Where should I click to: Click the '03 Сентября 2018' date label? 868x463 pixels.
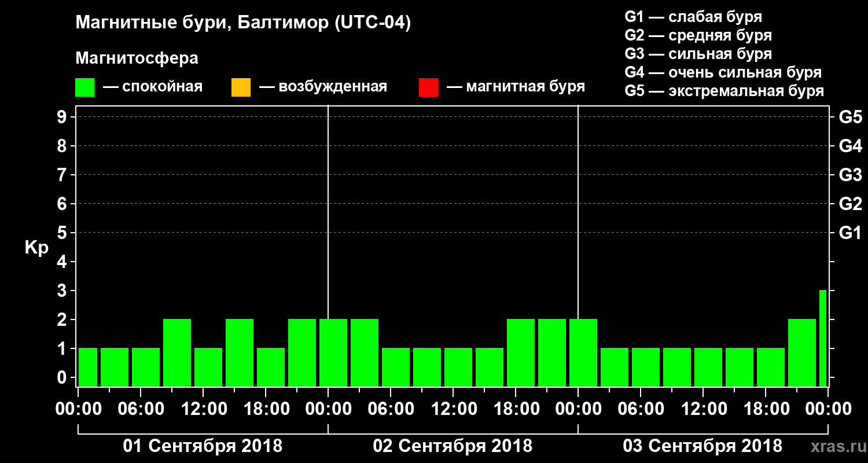[x=703, y=446]
